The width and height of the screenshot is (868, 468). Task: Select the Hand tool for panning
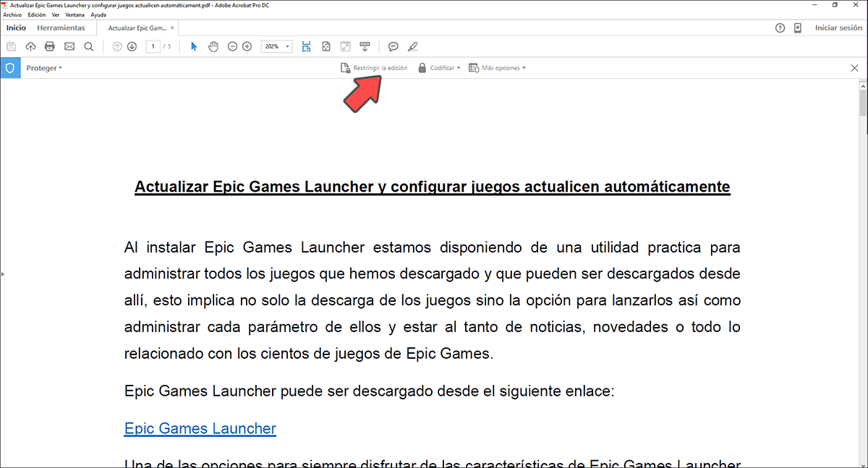(x=213, y=46)
